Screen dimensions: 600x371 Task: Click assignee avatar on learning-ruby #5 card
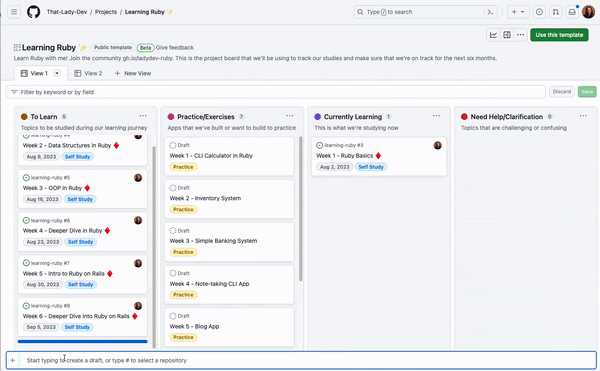coord(138,177)
